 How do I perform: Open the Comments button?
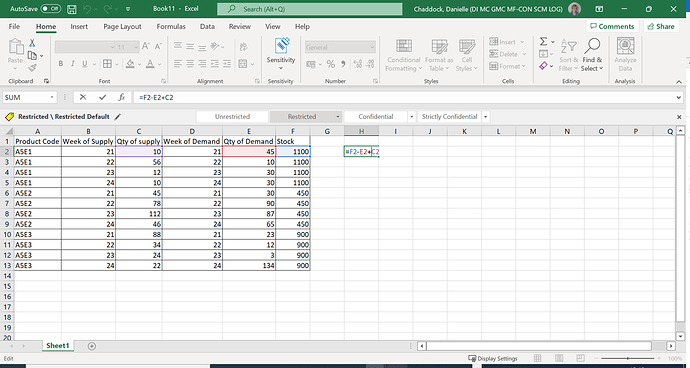tap(612, 26)
